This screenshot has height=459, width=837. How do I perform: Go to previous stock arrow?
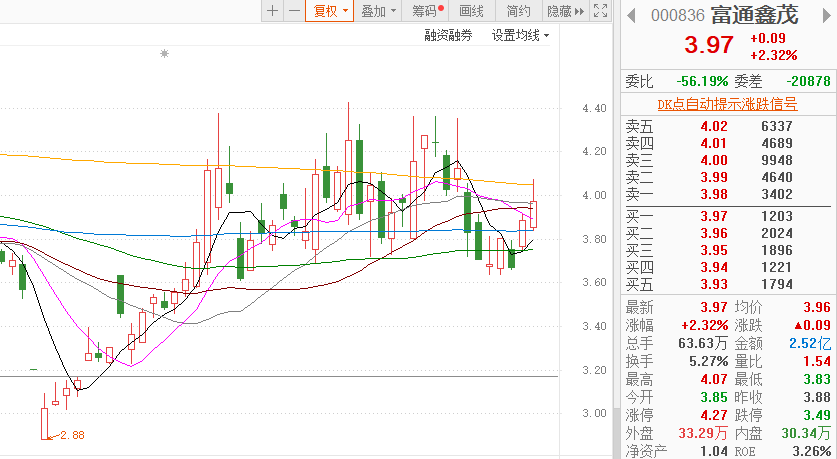click(631, 15)
